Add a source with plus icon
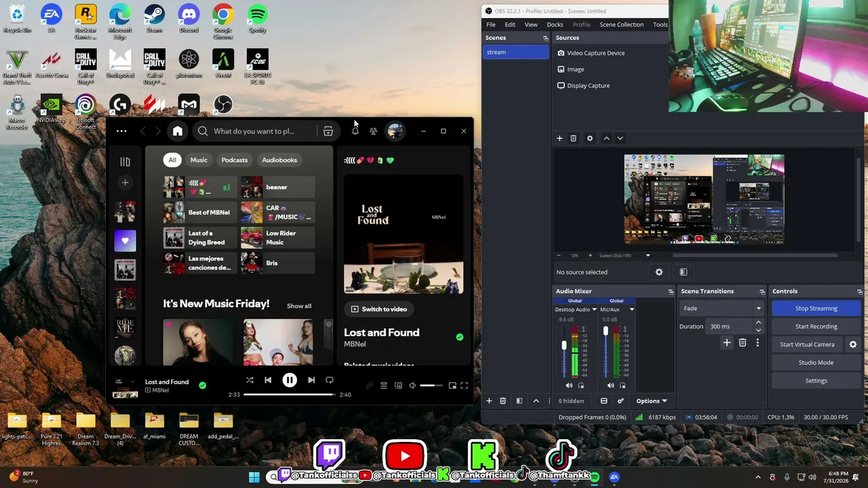 pos(559,138)
